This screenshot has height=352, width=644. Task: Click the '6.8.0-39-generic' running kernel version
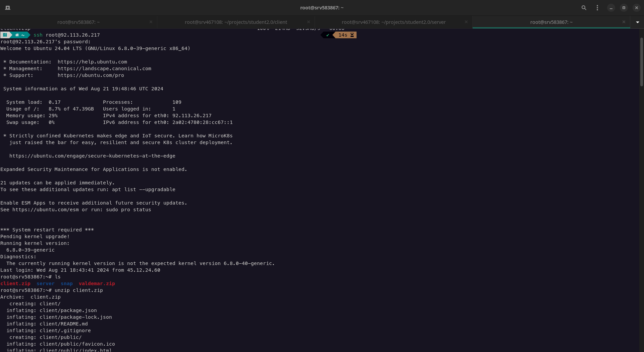pyautogui.click(x=31, y=250)
